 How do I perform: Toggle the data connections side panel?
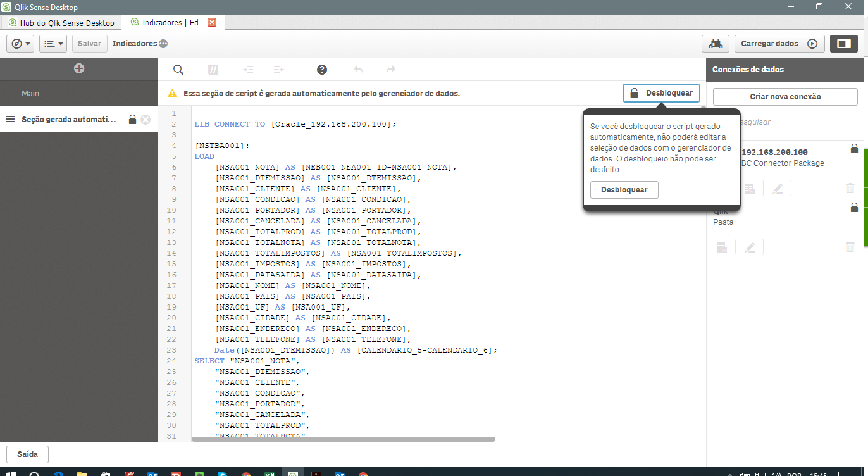(x=843, y=44)
